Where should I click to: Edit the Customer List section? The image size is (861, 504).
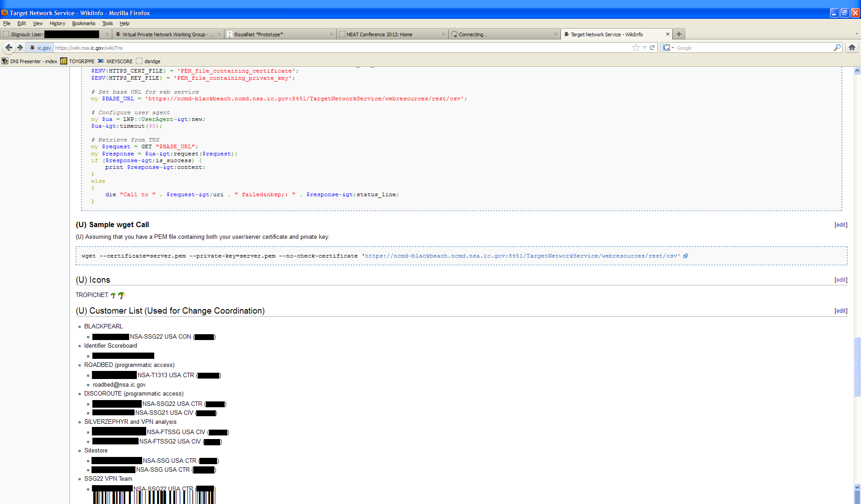(841, 311)
